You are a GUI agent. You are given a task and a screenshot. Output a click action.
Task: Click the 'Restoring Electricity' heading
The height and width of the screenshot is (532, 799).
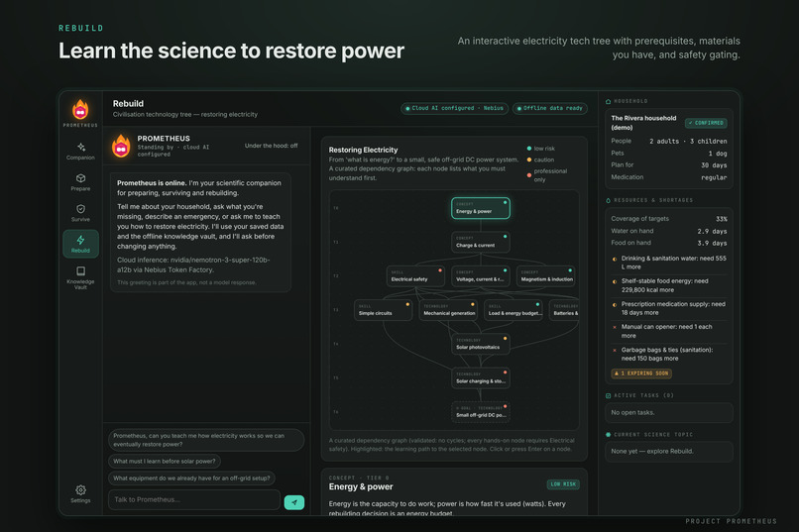364,151
